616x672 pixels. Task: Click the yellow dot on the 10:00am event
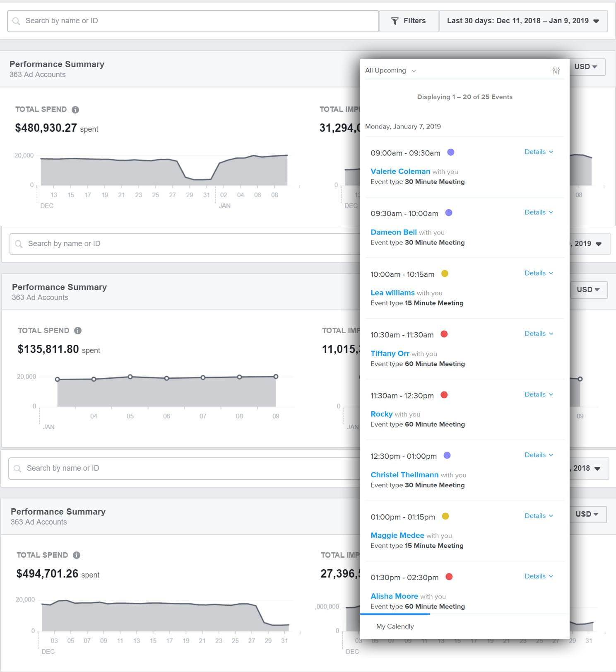(x=445, y=273)
